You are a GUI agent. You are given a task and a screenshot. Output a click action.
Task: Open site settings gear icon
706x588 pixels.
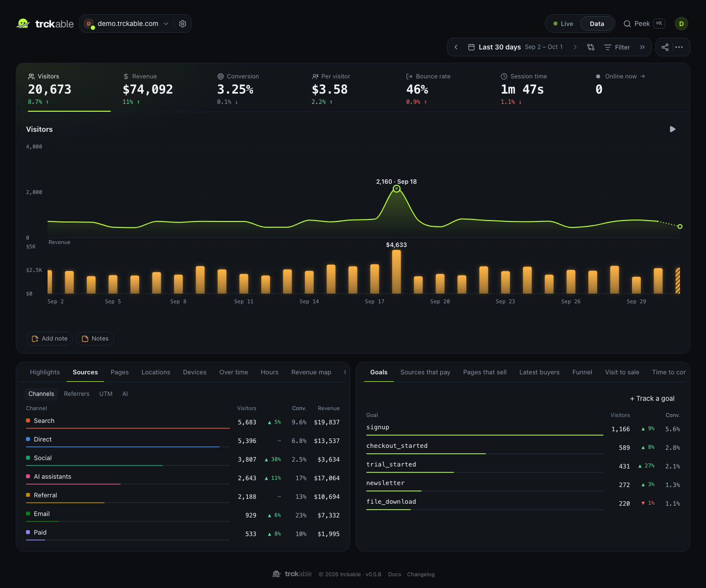click(x=182, y=24)
